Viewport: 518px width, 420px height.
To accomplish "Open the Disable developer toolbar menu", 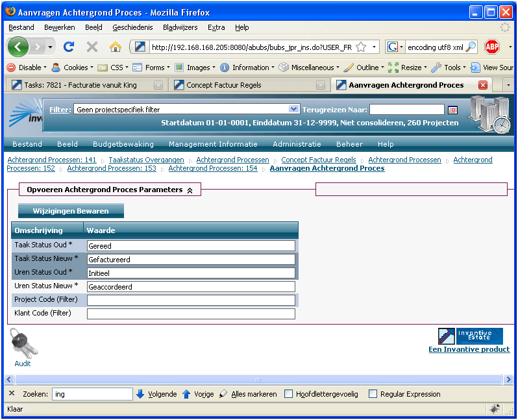I will point(27,68).
